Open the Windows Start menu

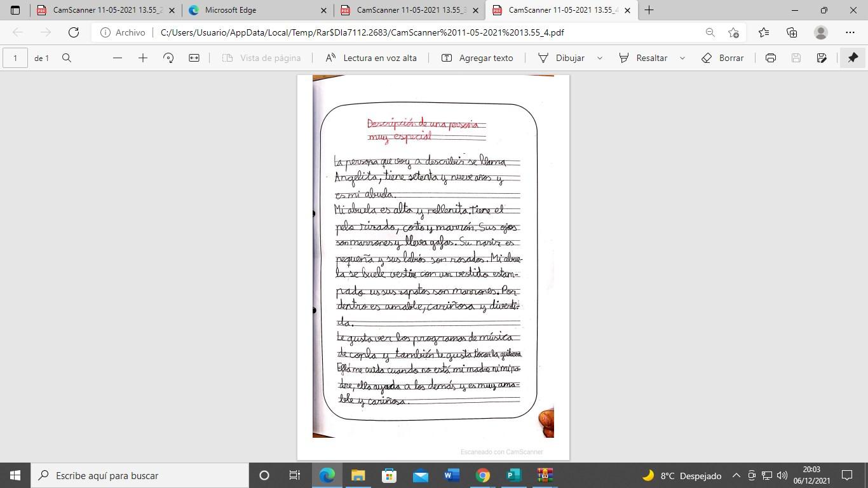click(15, 475)
